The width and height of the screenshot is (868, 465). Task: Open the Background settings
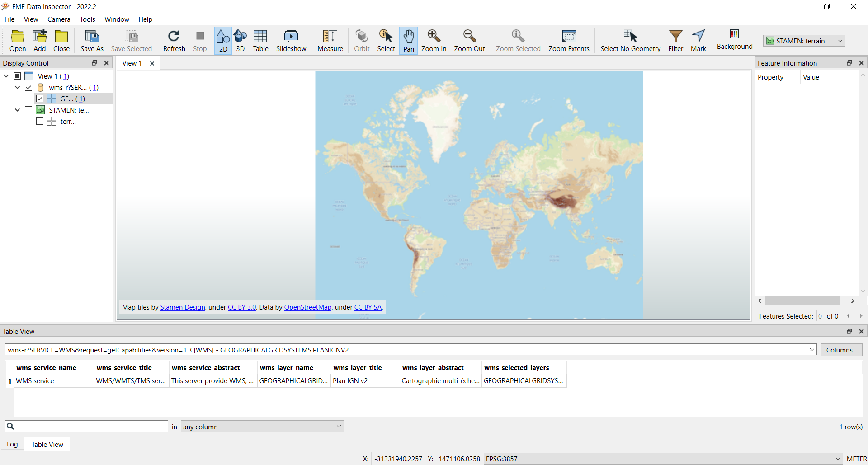click(x=734, y=41)
